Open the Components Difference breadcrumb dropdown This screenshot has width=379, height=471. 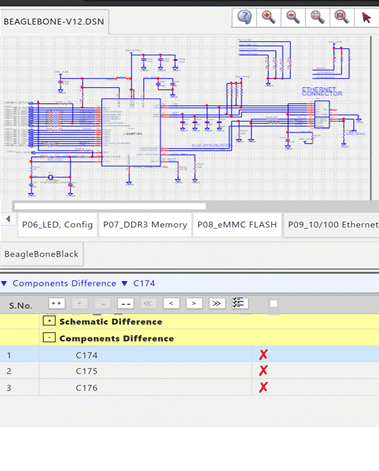tap(4, 284)
